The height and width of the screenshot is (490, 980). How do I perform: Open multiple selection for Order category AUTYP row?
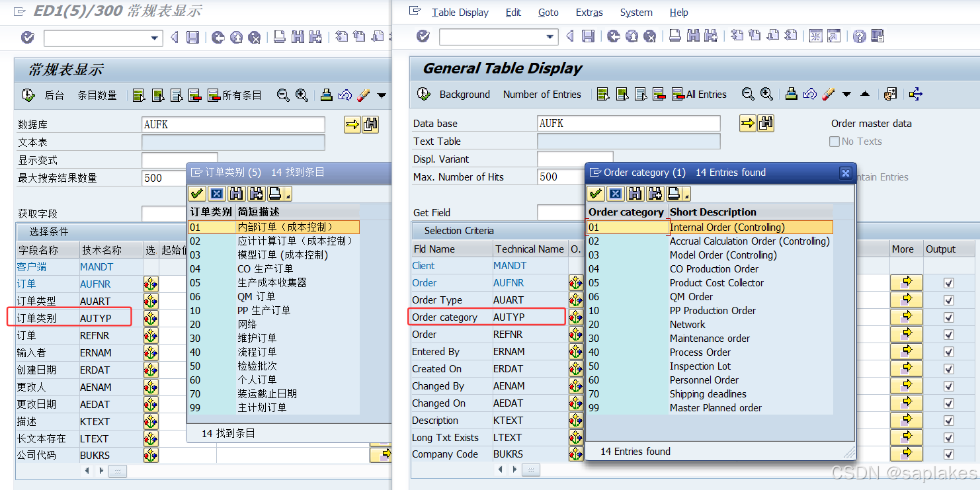point(575,317)
